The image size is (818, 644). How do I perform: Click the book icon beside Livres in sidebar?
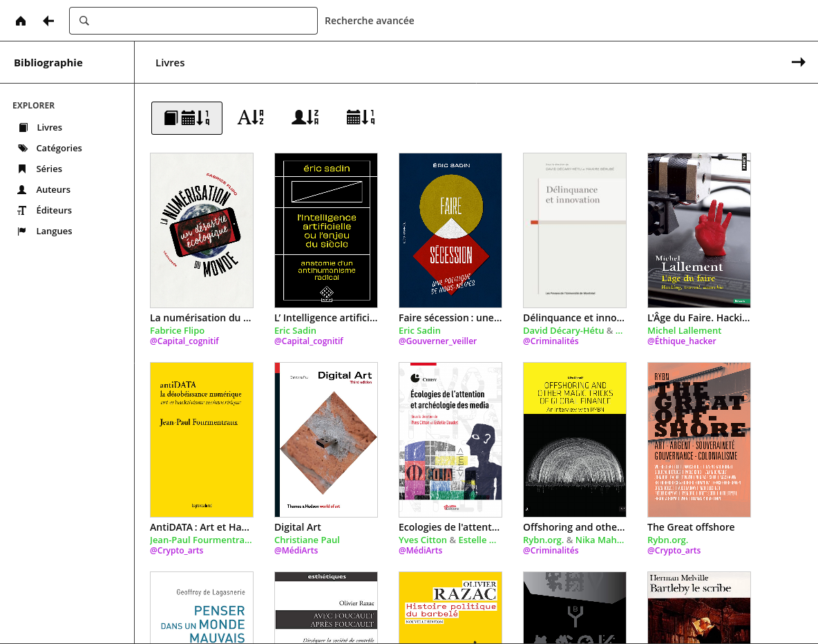click(x=23, y=127)
